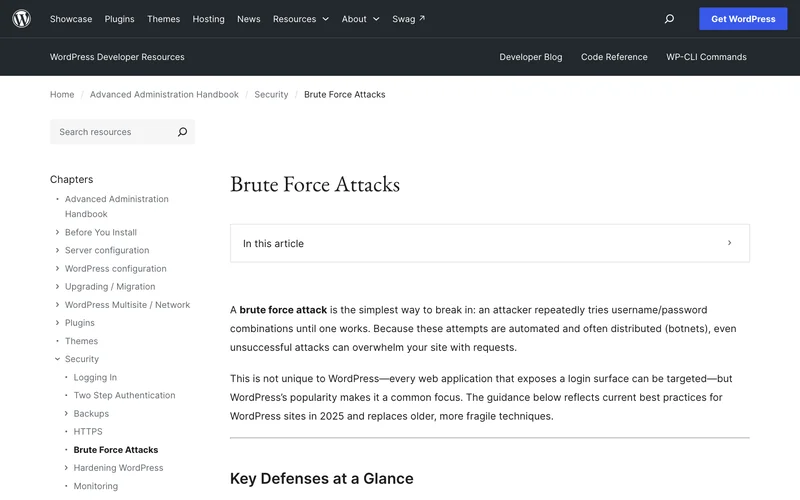Open Two Step Authentication page

pyautogui.click(x=124, y=395)
